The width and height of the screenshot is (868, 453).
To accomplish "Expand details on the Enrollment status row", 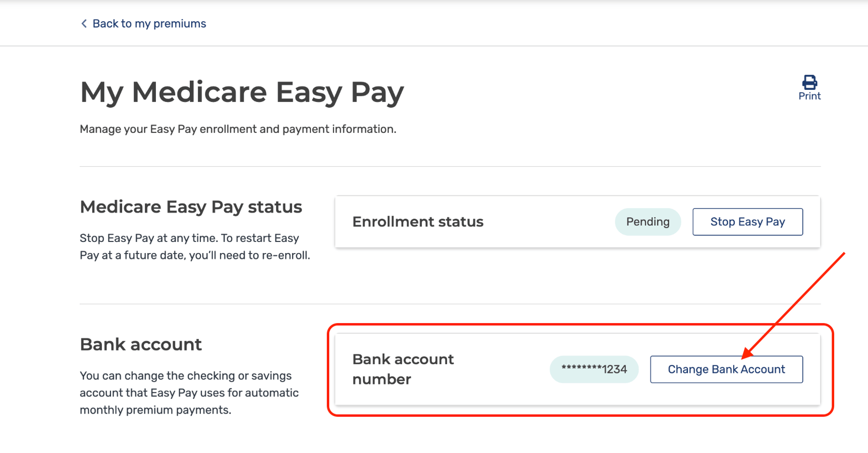I will click(418, 222).
